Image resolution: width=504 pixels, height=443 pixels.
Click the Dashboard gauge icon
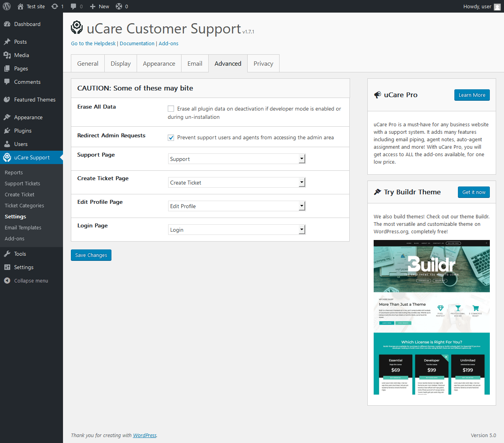click(x=7, y=24)
